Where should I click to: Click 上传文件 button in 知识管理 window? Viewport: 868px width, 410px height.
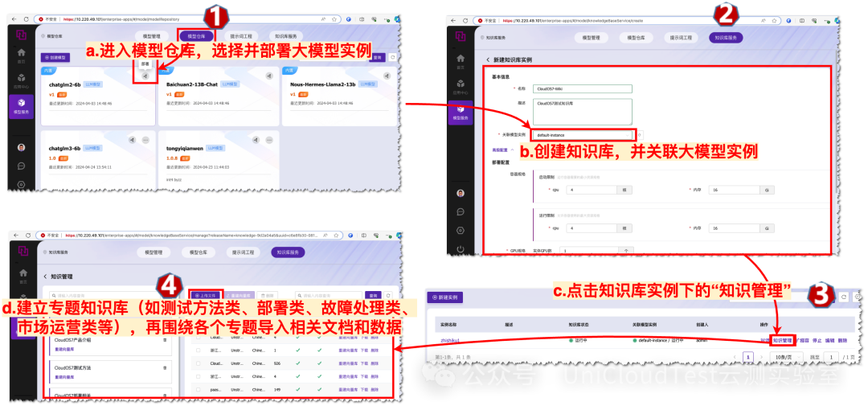point(206,295)
